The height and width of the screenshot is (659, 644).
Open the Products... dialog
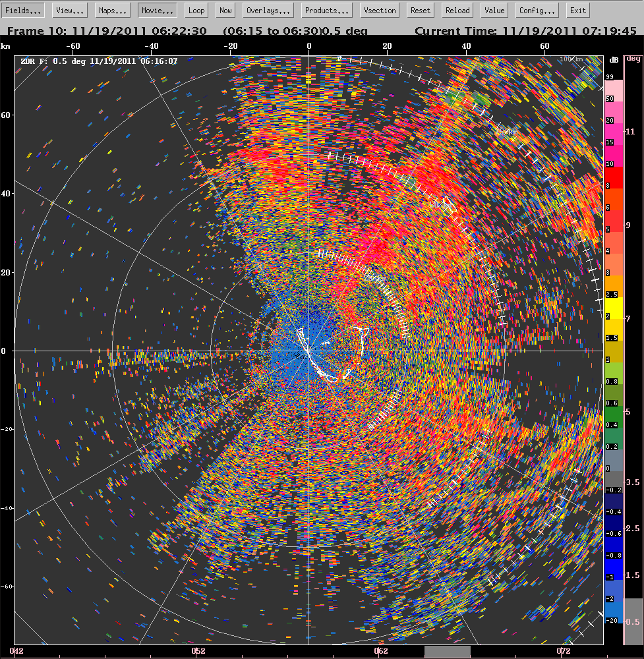(x=327, y=11)
